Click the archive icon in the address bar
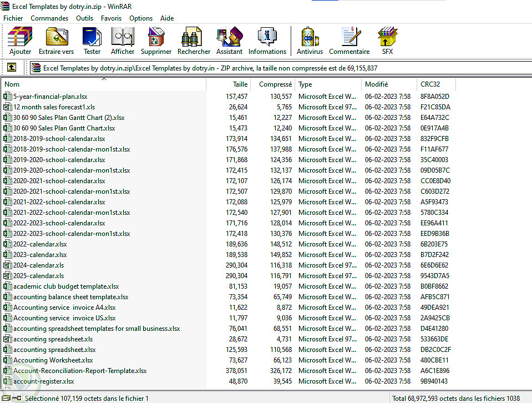 point(36,68)
